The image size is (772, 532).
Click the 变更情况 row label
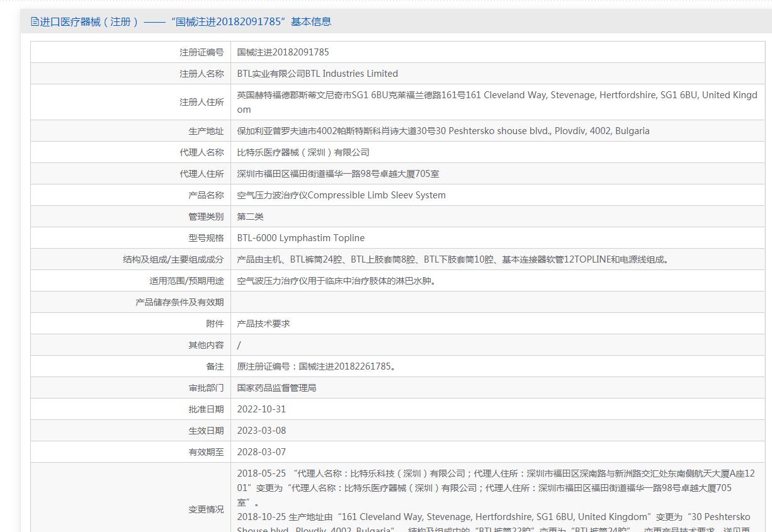coord(206,509)
